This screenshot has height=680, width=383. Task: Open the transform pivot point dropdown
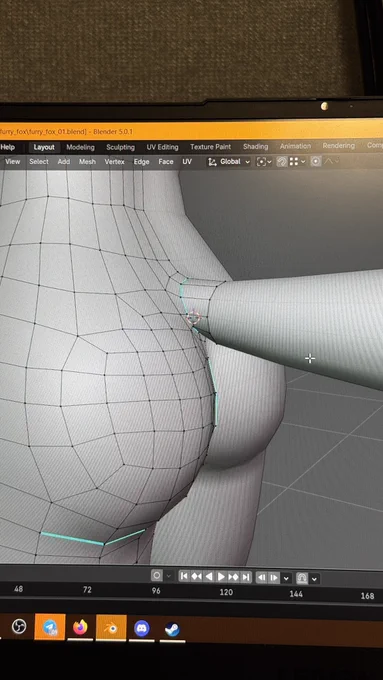tap(264, 161)
